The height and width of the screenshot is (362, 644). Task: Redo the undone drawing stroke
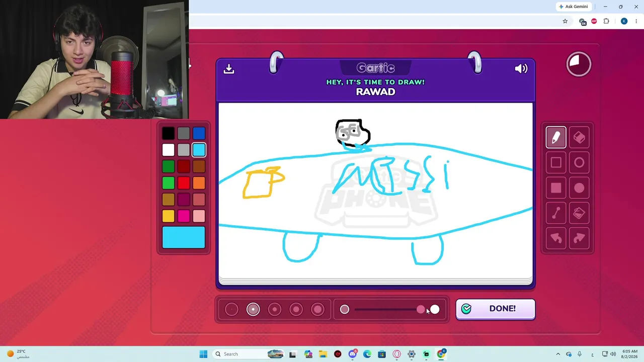coord(579,238)
